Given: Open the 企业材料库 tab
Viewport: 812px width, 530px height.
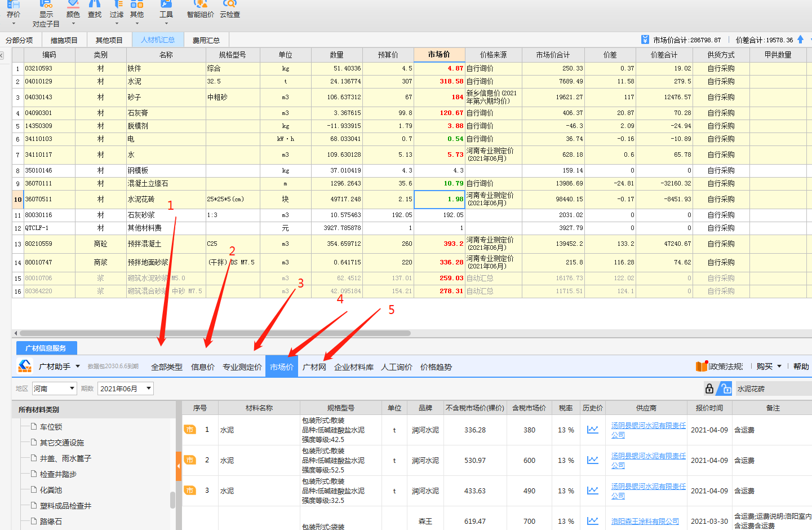Looking at the screenshot, I should (x=354, y=366).
